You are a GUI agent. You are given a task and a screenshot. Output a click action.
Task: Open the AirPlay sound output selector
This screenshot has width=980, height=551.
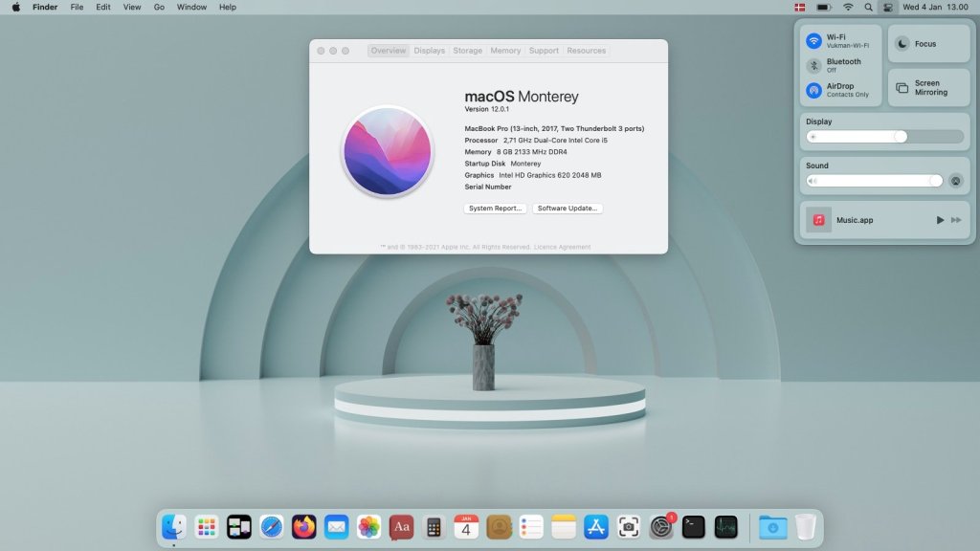pyautogui.click(x=955, y=181)
